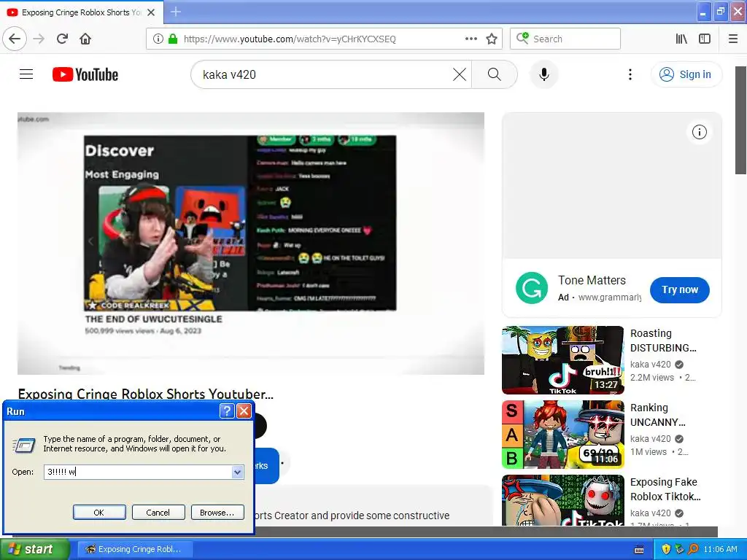Open the YouTube guide hamburger menu
The height and width of the screenshot is (560, 747).
26,74
